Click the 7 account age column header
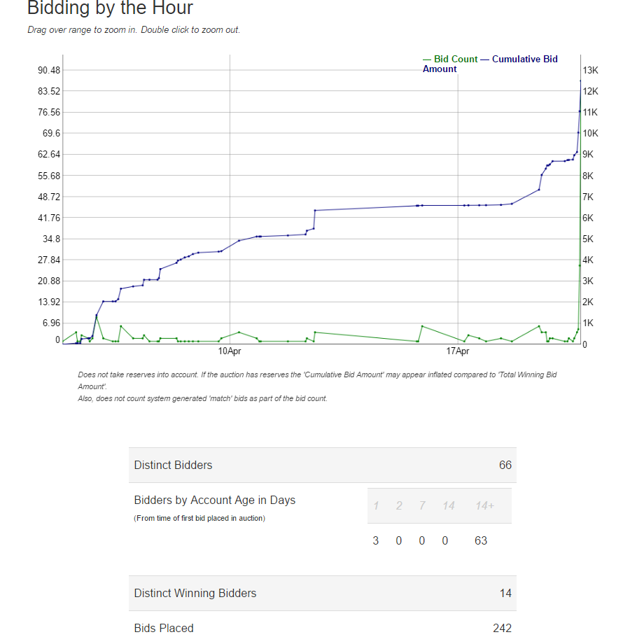644x644 pixels. (422, 505)
